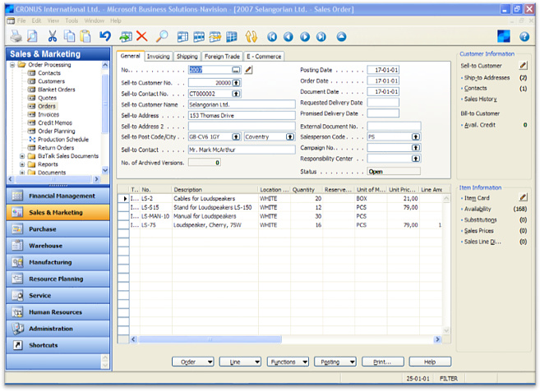540x392 pixels.
Task: Open the Human Resources module
Action: click(x=58, y=312)
